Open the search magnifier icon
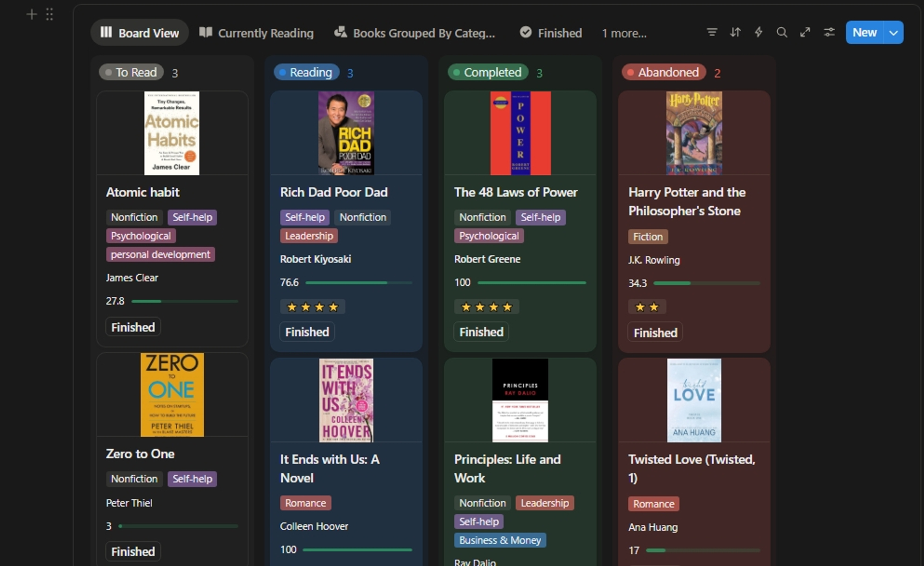 click(782, 32)
